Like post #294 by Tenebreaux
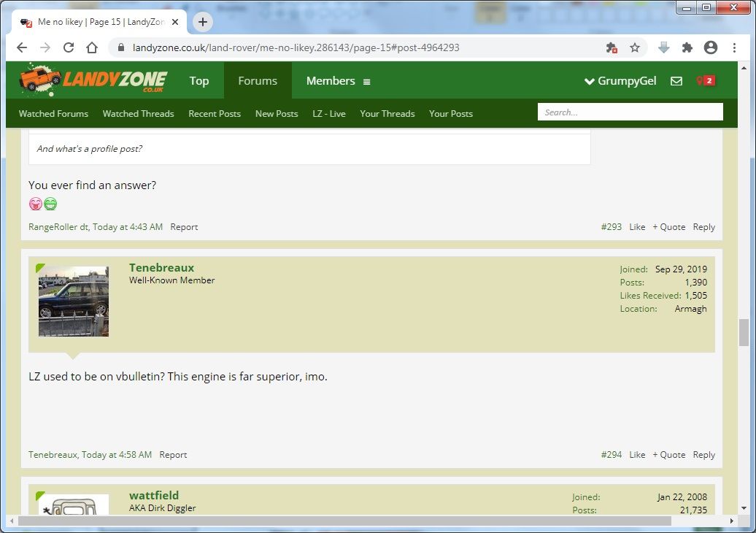Screen dimensions: 756x533 click(x=637, y=454)
